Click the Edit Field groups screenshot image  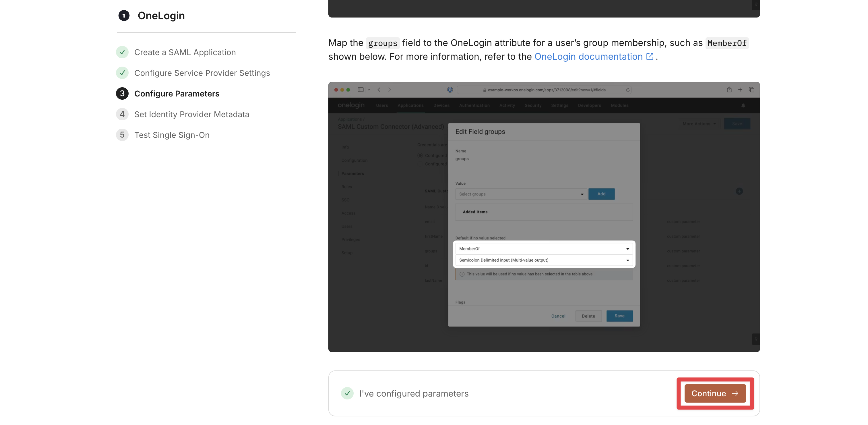coord(544,217)
